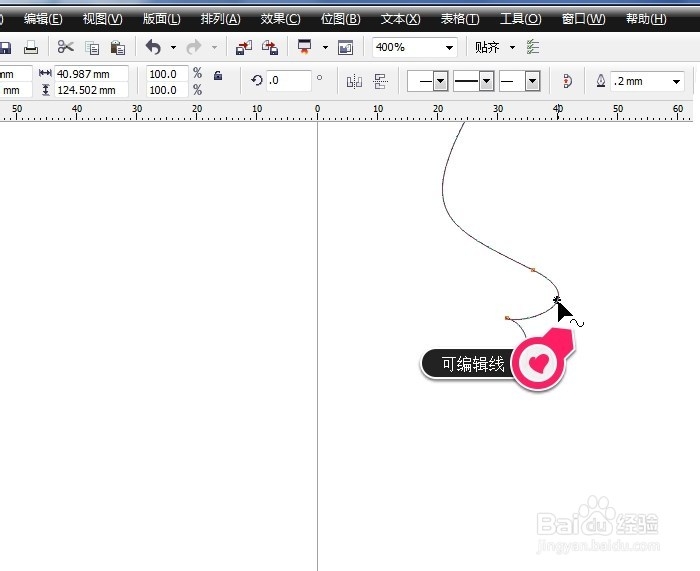This screenshot has width=700, height=571.
Task: Click the Import icon
Action: 244,47
